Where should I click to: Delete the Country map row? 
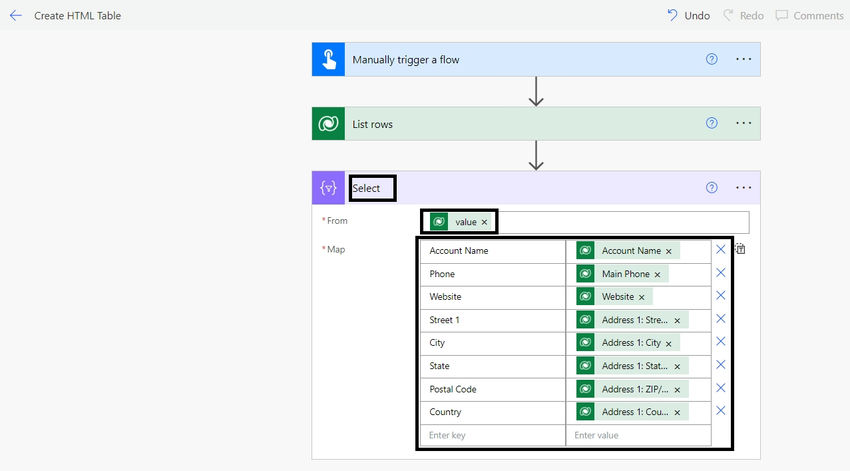click(x=720, y=411)
